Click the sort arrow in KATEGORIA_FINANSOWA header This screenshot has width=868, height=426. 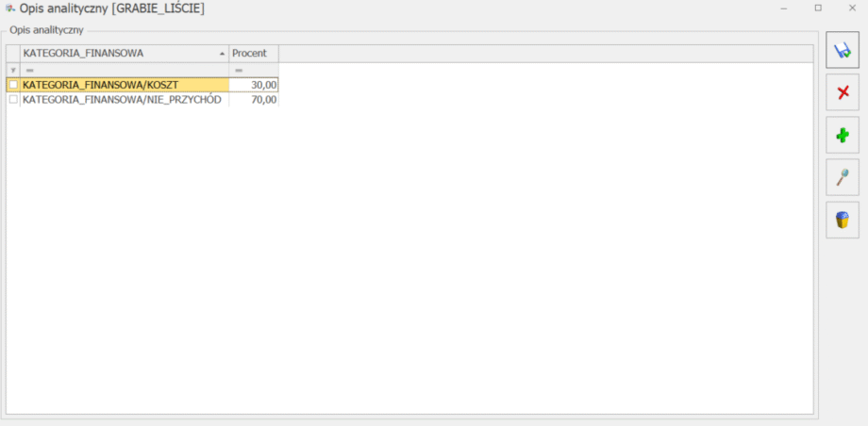(x=222, y=54)
